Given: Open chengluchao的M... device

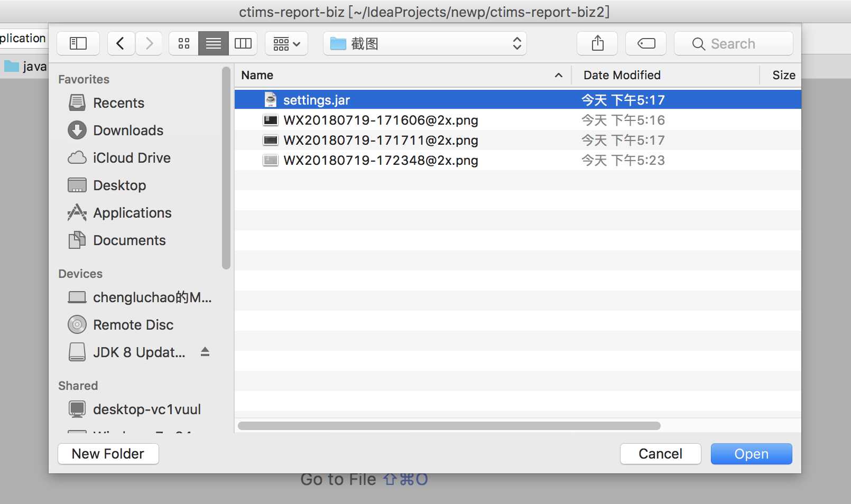Looking at the screenshot, I should pos(152,297).
